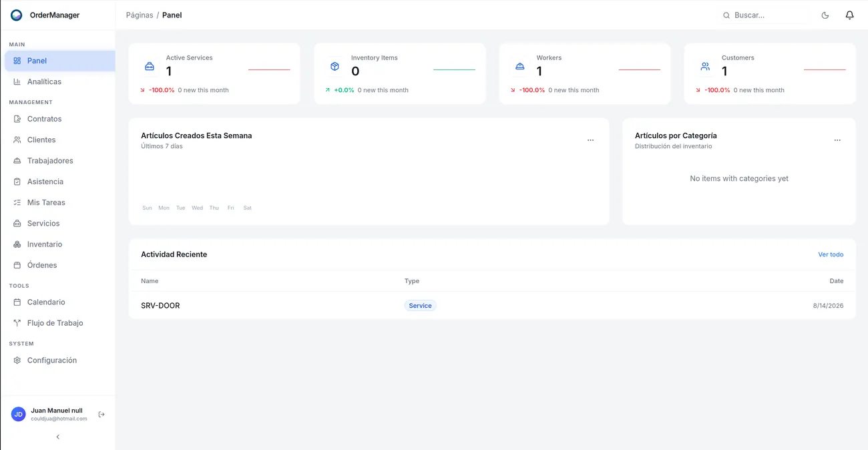868x450 pixels.
Task: Open Configuración settings
Action: (x=60, y=361)
